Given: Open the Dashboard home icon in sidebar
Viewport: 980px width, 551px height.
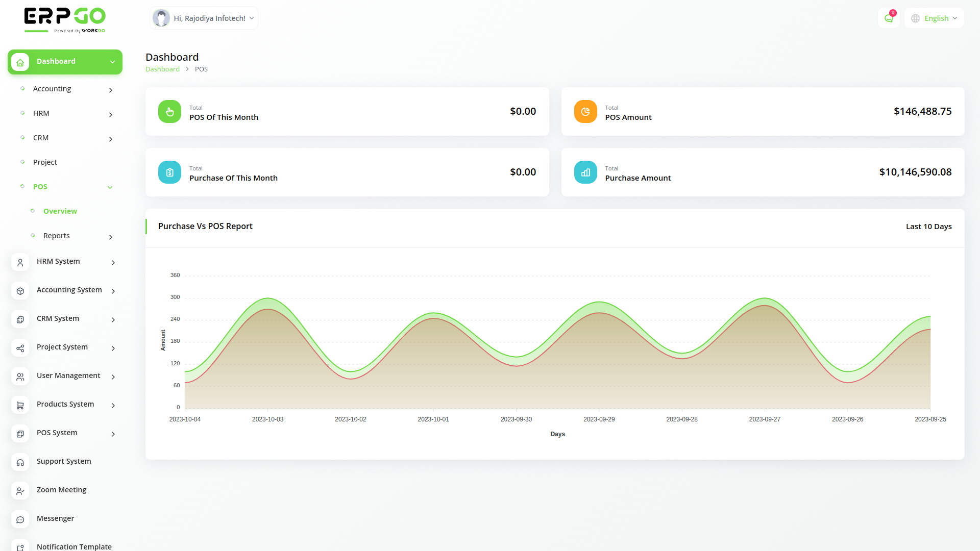Looking at the screenshot, I should (x=20, y=62).
